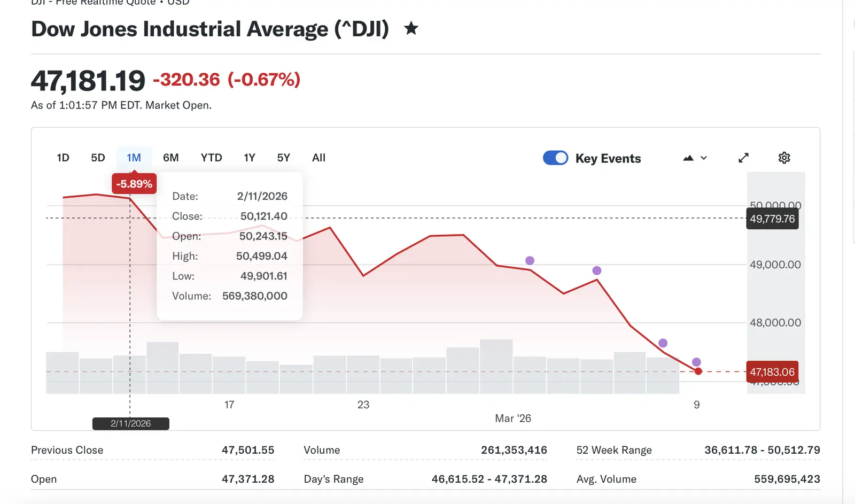855x504 pixels.
Task: Click the purple event dot directly above red endpoint
Action: 696,362
